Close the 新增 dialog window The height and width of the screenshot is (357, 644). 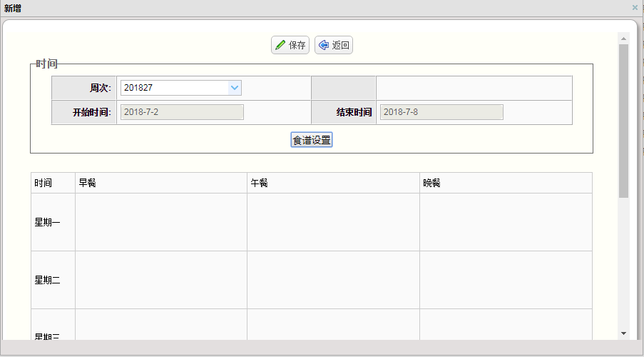click(635, 7)
